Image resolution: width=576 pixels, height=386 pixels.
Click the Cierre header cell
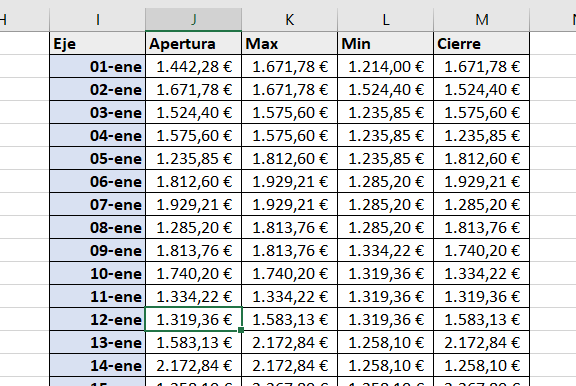coord(482,44)
